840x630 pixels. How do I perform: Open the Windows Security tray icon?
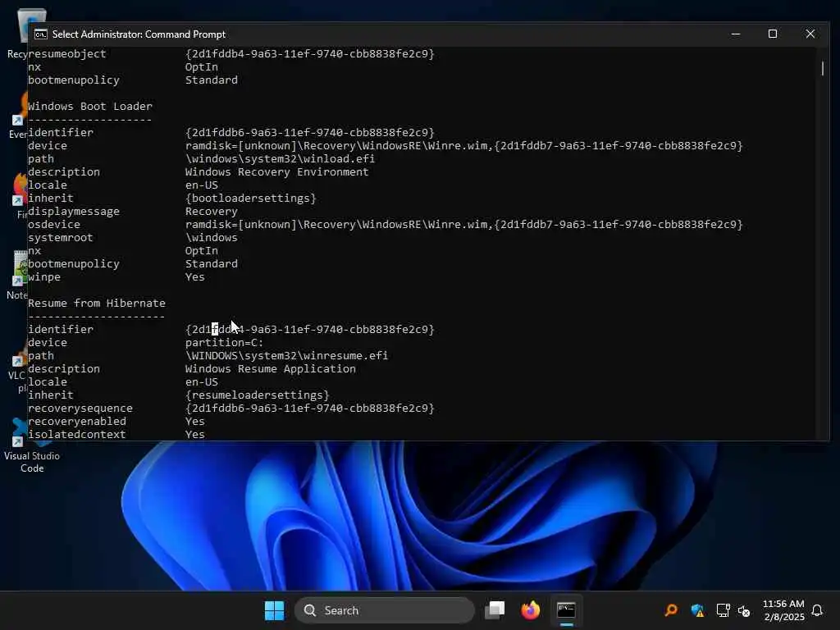pyautogui.click(x=697, y=610)
